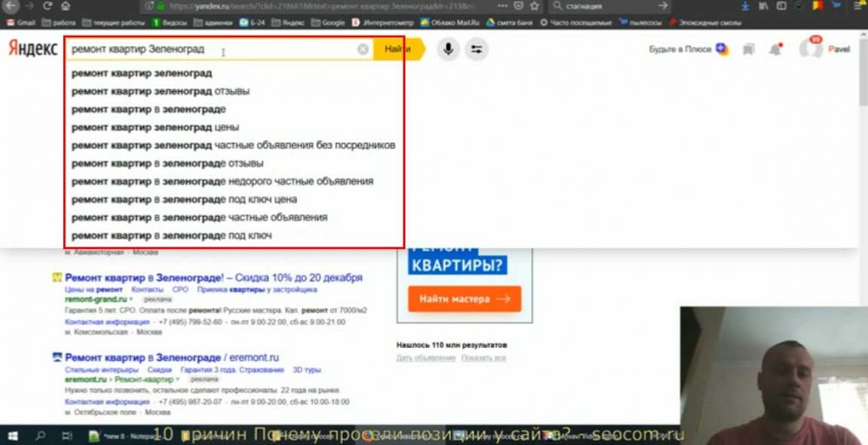The height and width of the screenshot is (445, 868).
Task: Select suggestion "ремонт квартир зеленоград отзывы"
Action: (161, 91)
